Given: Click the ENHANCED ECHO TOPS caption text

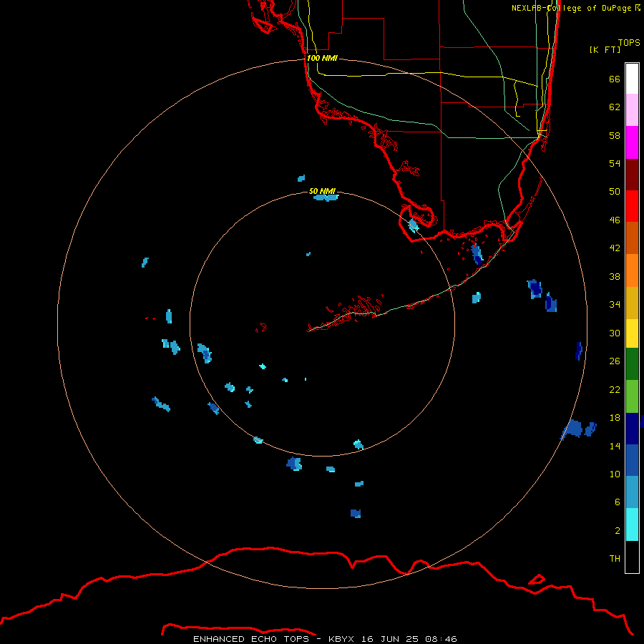Looking at the screenshot, I should tap(250, 639).
